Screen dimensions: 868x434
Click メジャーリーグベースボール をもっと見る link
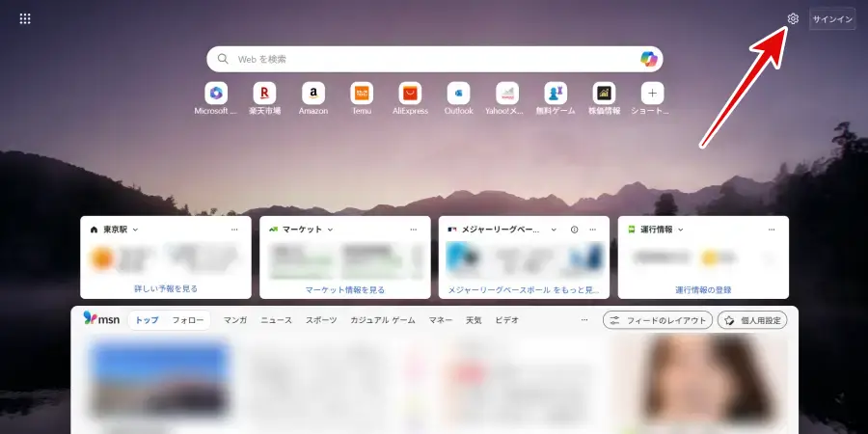(524, 289)
